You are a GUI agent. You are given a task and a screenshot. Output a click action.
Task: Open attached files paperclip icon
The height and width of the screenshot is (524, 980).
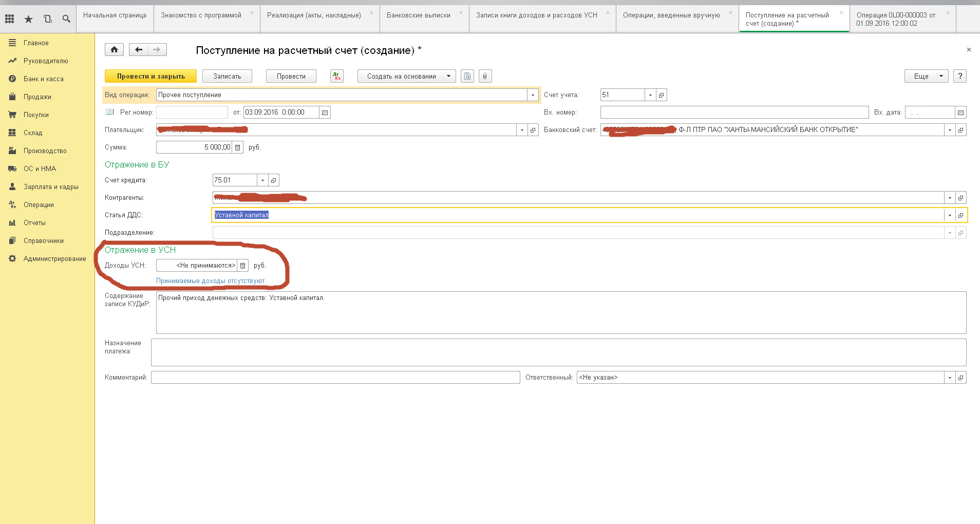point(485,76)
